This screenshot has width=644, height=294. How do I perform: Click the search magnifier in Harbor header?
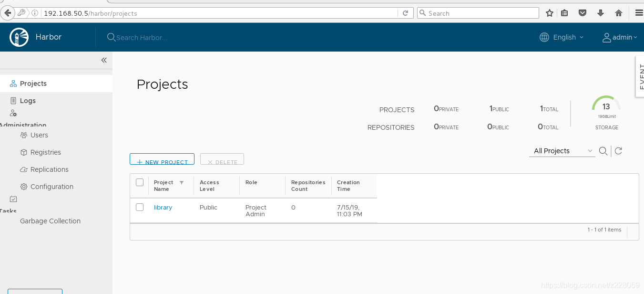tap(111, 37)
